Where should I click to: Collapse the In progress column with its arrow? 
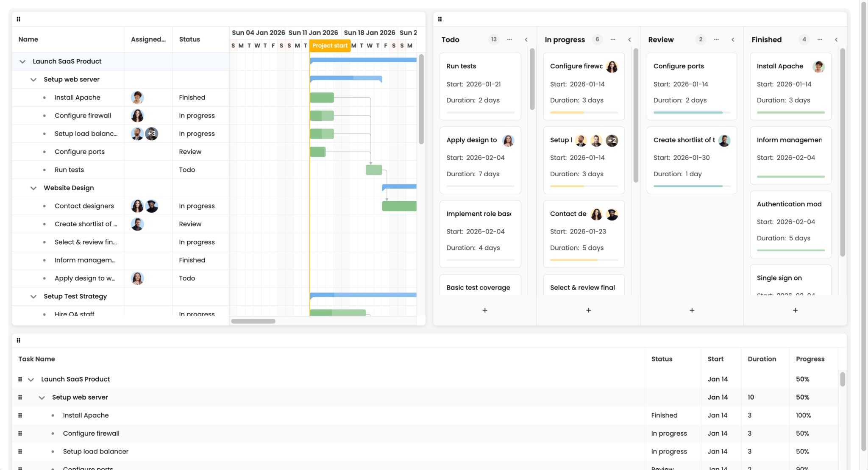coord(629,39)
